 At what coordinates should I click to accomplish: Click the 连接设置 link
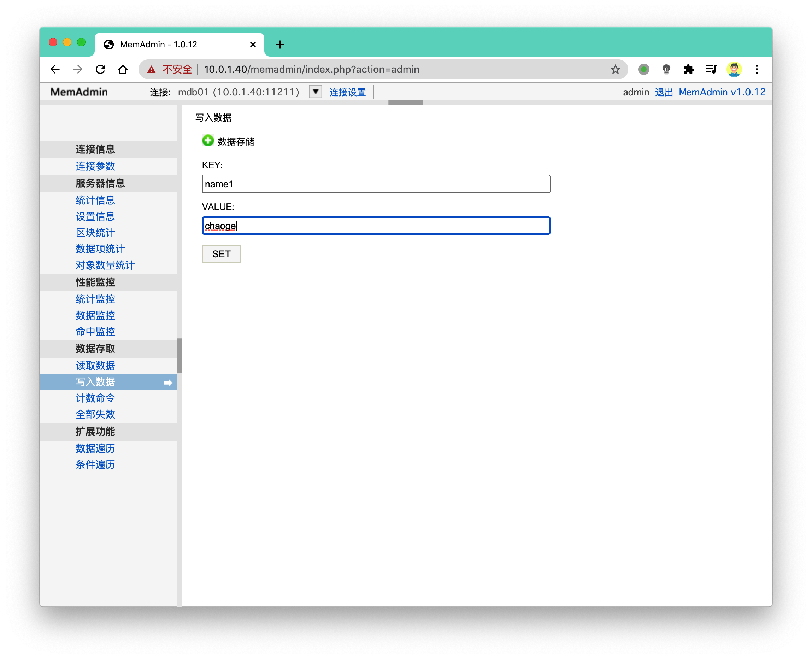(x=347, y=92)
